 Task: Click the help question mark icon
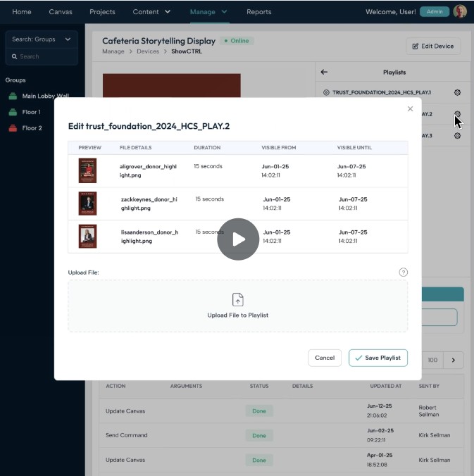click(403, 273)
